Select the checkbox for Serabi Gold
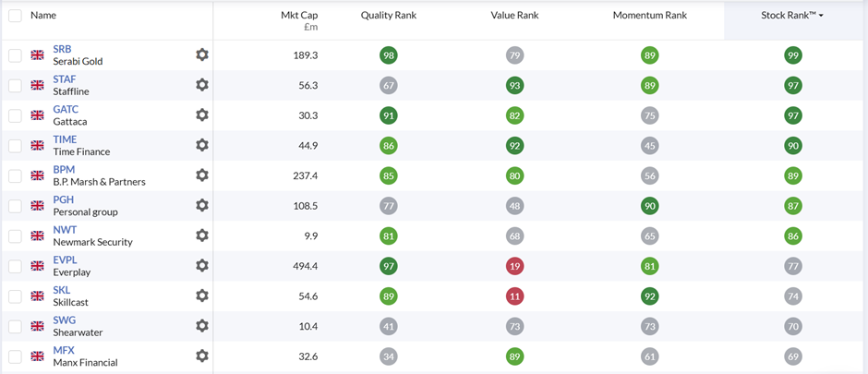 tap(15, 55)
